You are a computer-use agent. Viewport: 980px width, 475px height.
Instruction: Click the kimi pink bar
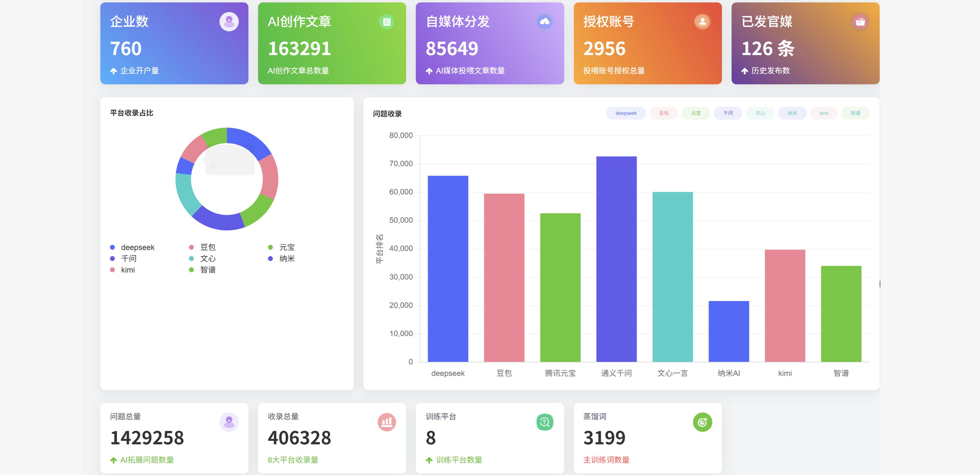[x=785, y=306]
